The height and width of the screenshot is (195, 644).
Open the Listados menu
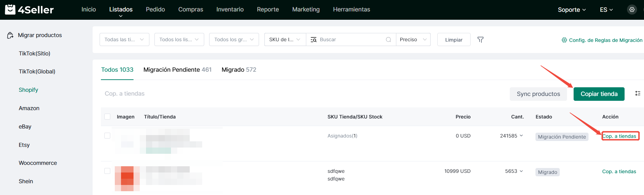click(x=121, y=9)
